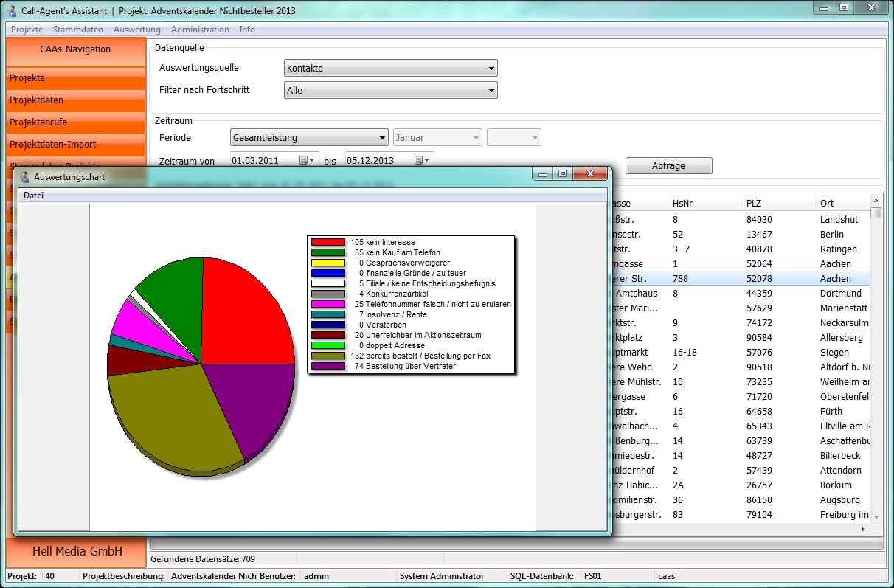This screenshot has width=894, height=588.
Task: Open calendar picker for start date 01.03.2011
Action: pos(307,160)
